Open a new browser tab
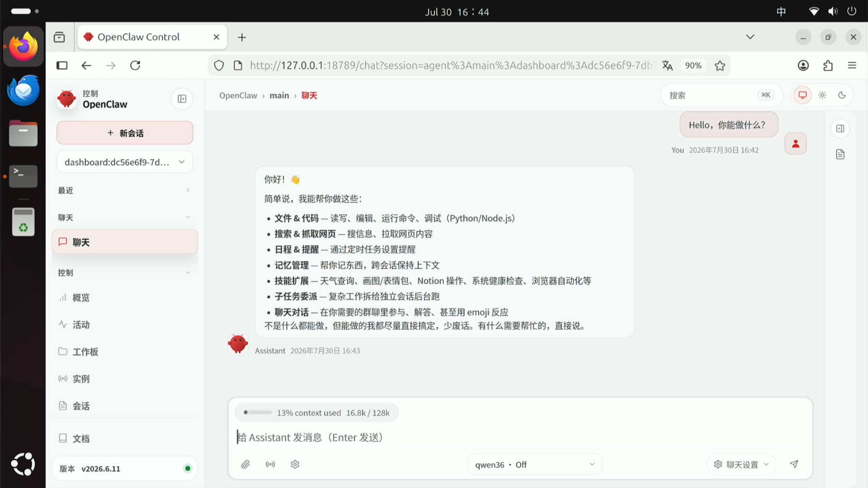 242,37
